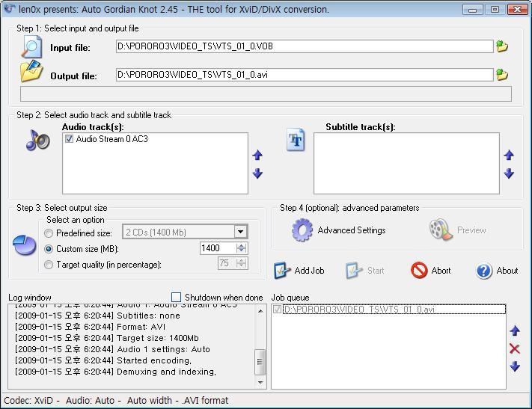Click the subtitle TT document icon
Screen dimensions: 532x409
[x=296, y=140]
